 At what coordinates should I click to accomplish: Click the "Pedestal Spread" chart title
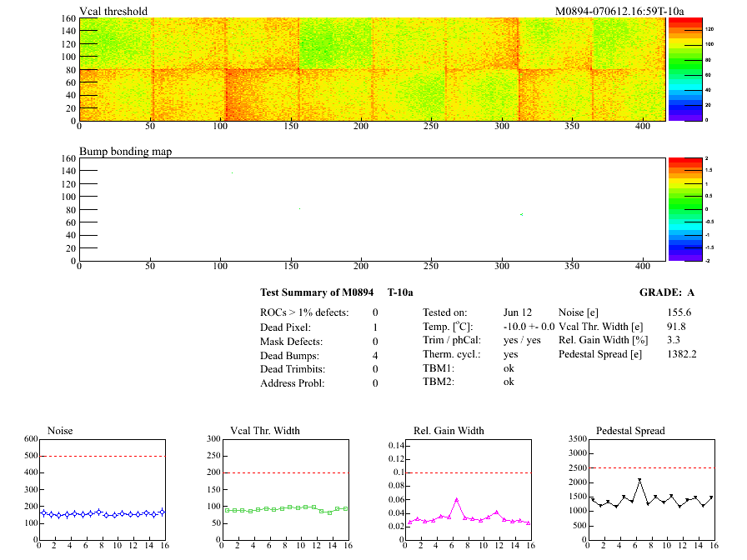[x=630, y=431]
